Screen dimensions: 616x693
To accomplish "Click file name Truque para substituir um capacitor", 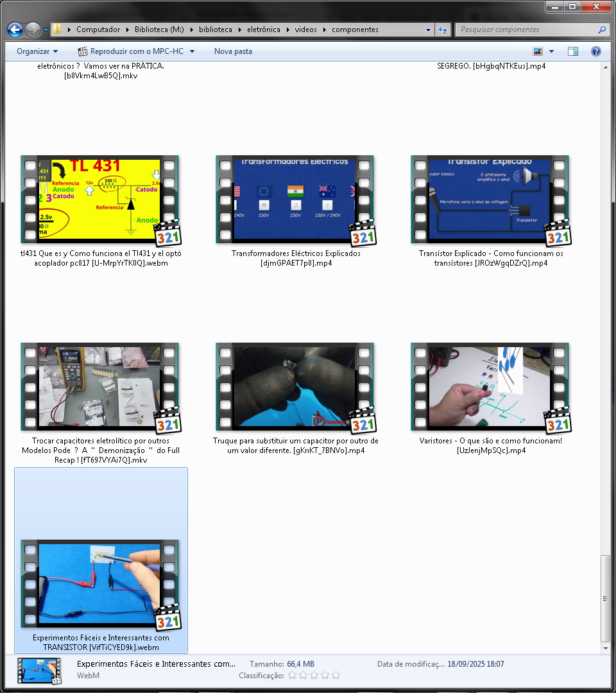I will [x=296, y=445].
